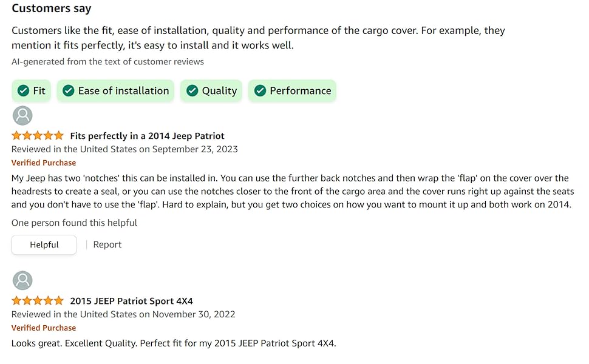The image size is (589, 364).
Task: Click second review's Verified Purchase label
Action: (x=44, y=328)
